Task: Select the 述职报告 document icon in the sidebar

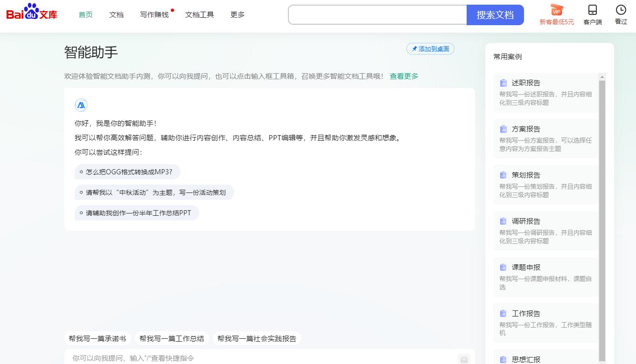Action: pos(503,82)
